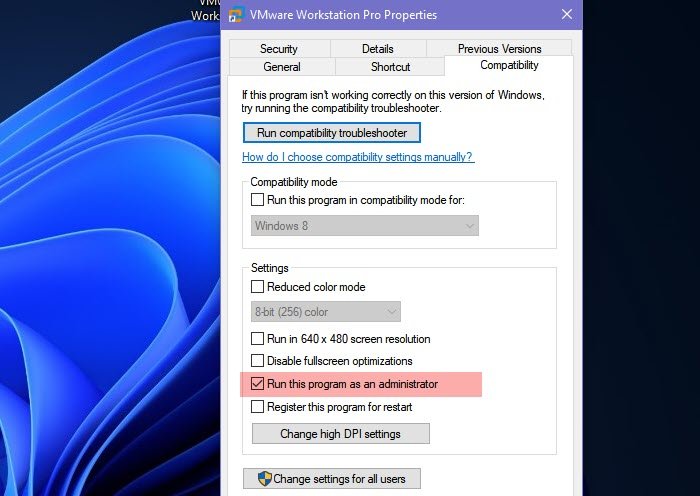700x496 pixels.
Task: Click Run compatibility troubleshooter button
Action: [x=332, y=133]
